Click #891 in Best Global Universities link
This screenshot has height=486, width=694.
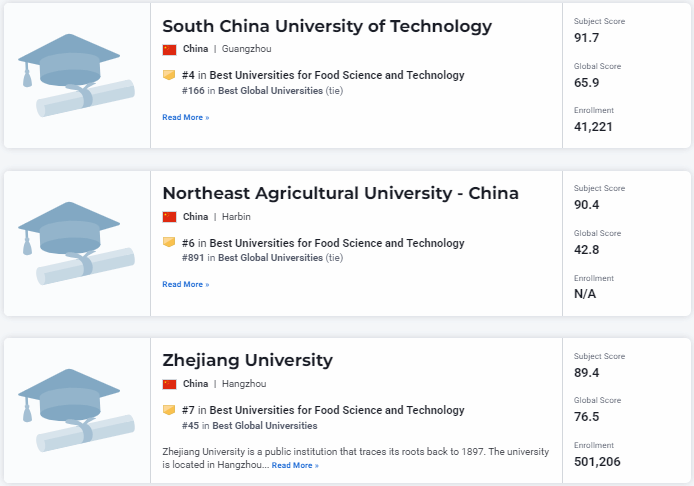click(252, 258)
